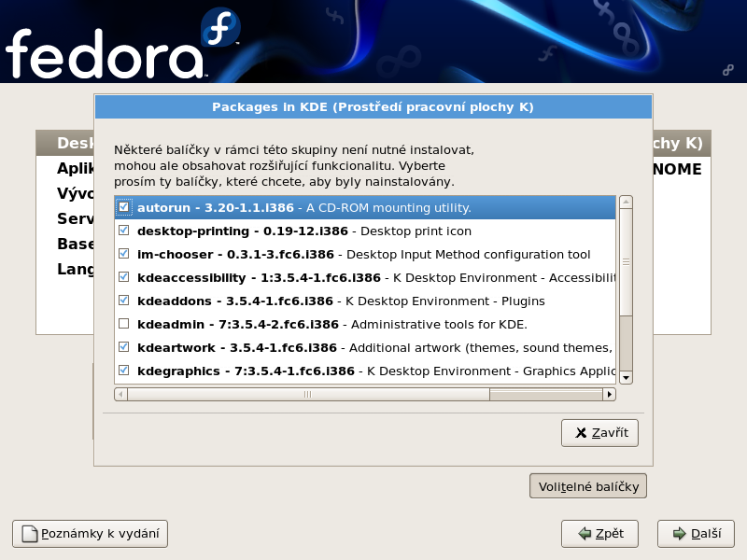747x560 pixels.
Task: Click the green right arrow icon on Další
Action: point(680,534)
